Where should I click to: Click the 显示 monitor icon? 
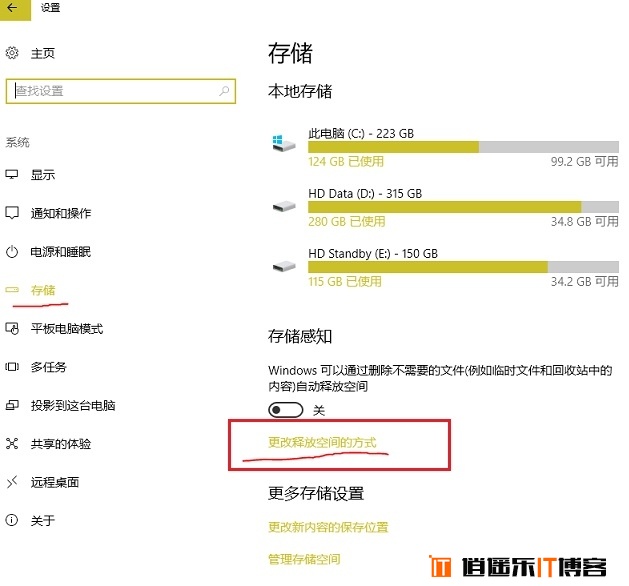(12, 174)
